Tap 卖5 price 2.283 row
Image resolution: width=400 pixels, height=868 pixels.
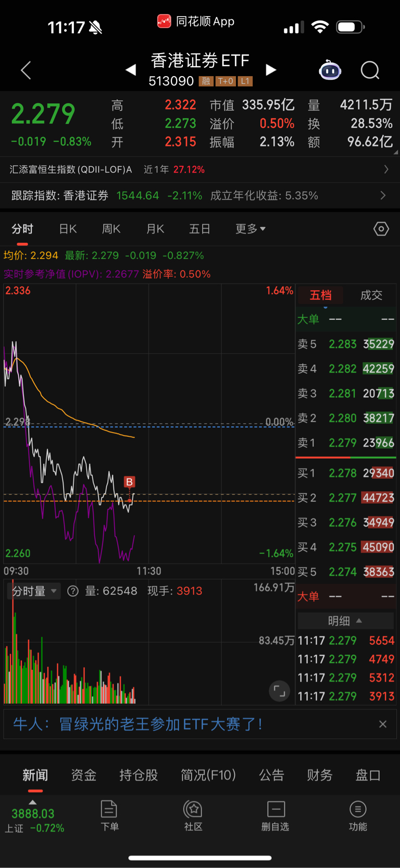346,344
